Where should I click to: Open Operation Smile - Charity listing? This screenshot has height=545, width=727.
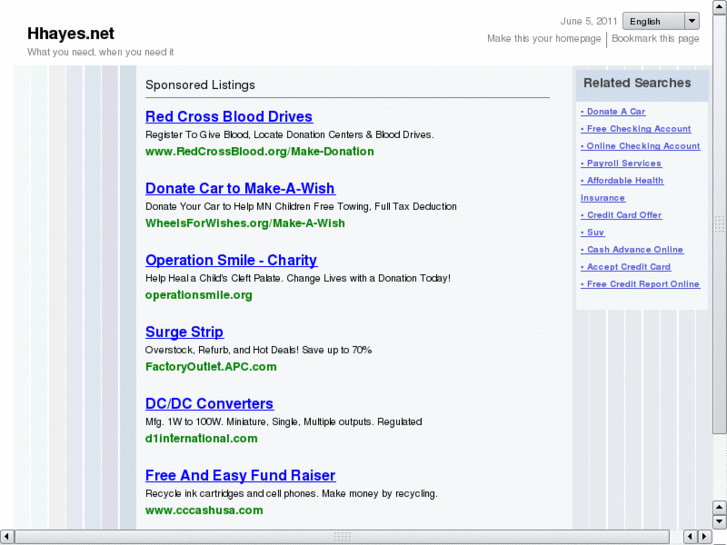click(231, 260)
